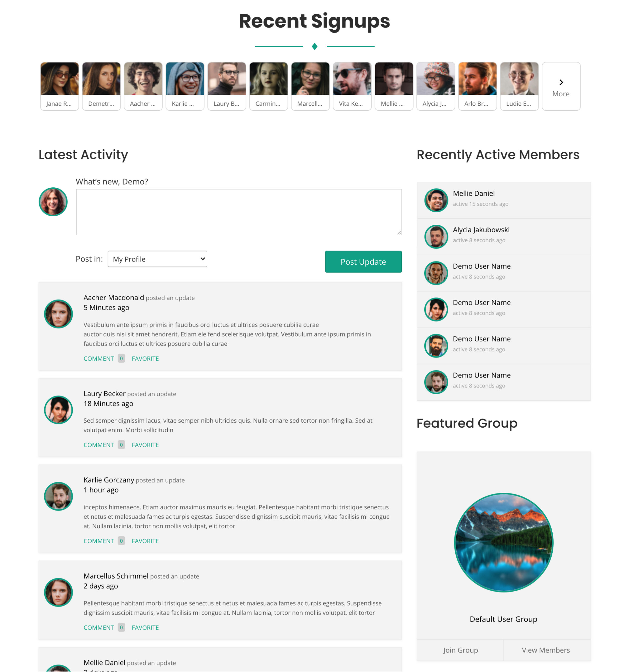
Task: Favorite Marcellus Schimmel's update
Action: (145, 627)
